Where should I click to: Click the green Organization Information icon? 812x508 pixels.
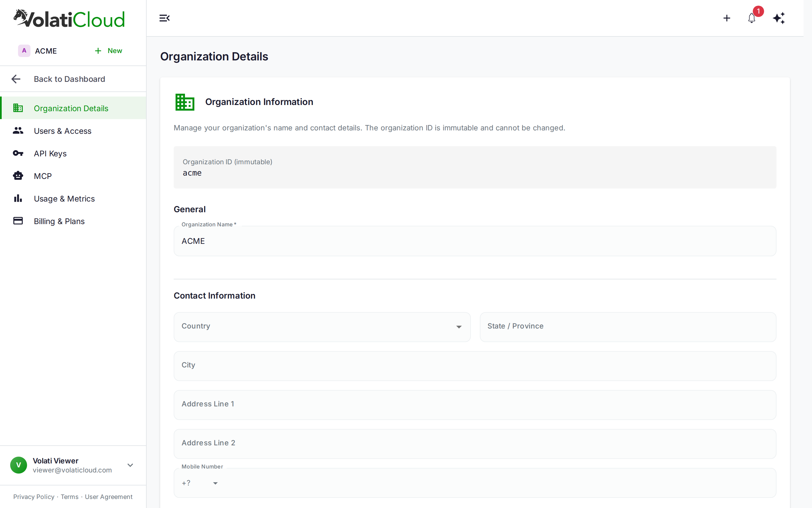tap(185, 102)
